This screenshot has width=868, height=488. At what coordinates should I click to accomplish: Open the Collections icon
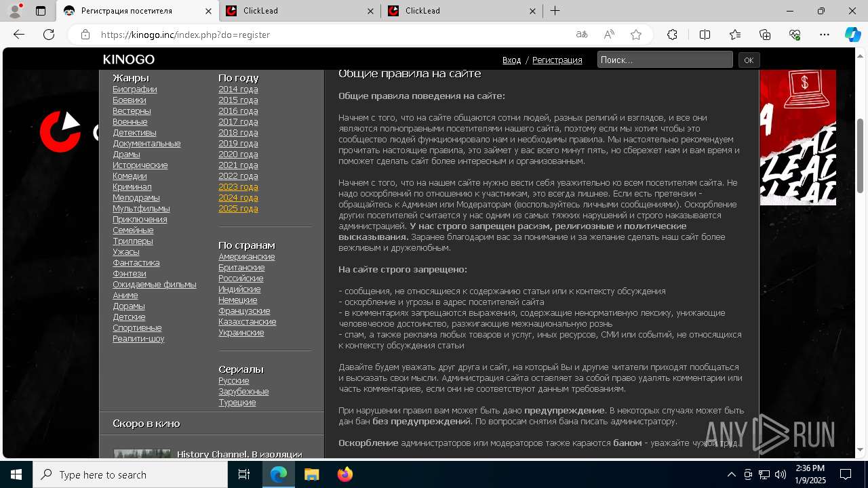(765, 35)
